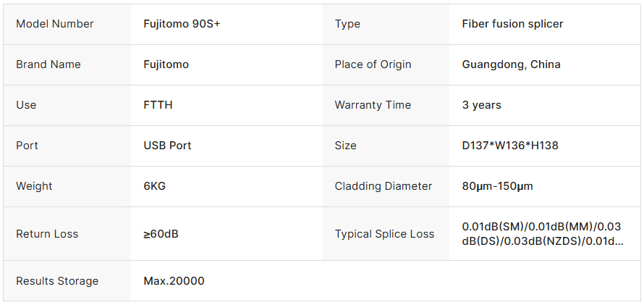Select the Brand Name label
Image resolution: width=644 pixels, height=305 pixels.
48,64
